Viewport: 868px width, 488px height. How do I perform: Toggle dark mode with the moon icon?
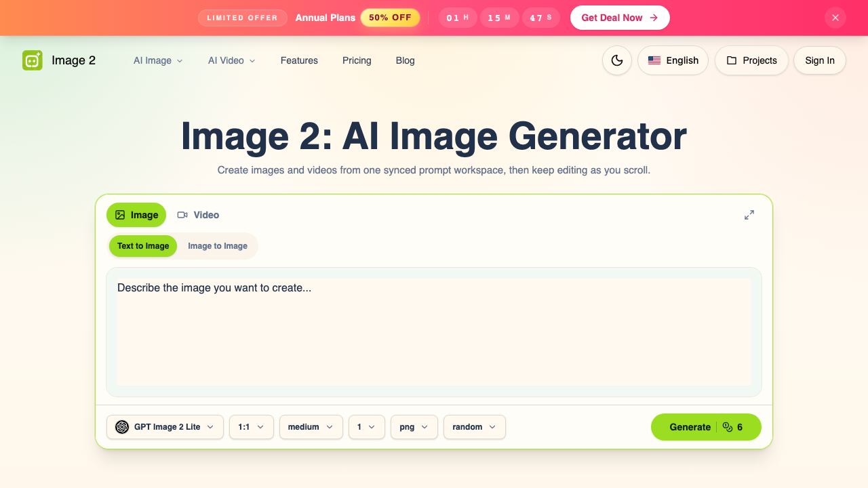coord(617,60)
